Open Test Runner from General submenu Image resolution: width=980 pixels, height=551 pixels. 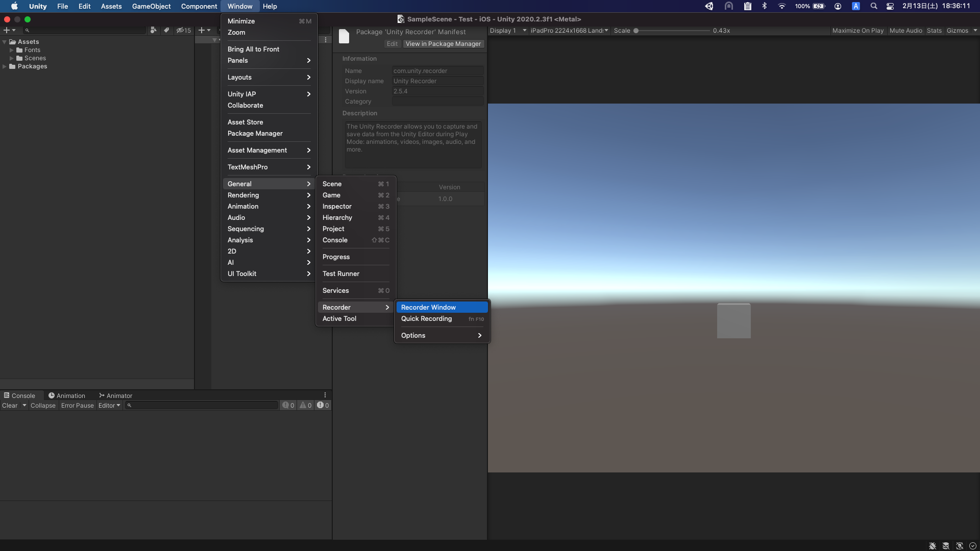pos(356,274)
